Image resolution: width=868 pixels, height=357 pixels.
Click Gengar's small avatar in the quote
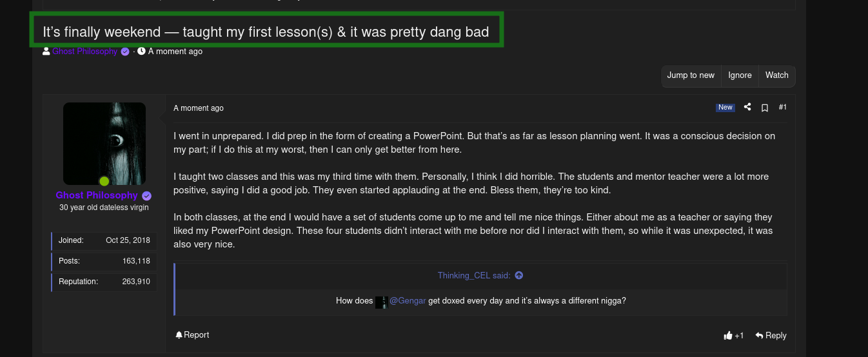[x=381, y=302]
